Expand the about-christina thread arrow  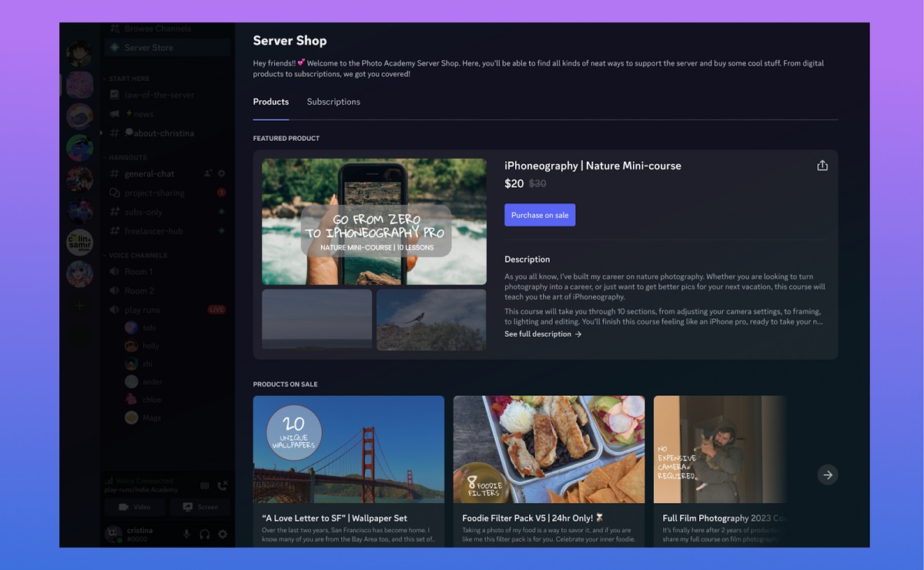[x=102, y=133]
